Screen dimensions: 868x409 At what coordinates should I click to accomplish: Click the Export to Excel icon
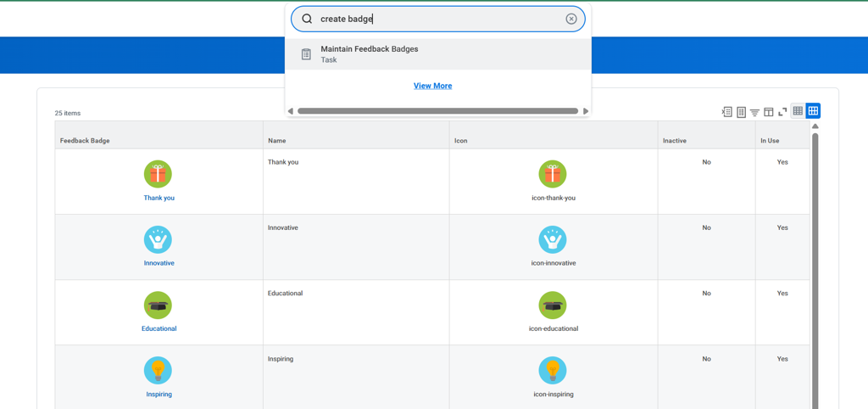point(726,112)
